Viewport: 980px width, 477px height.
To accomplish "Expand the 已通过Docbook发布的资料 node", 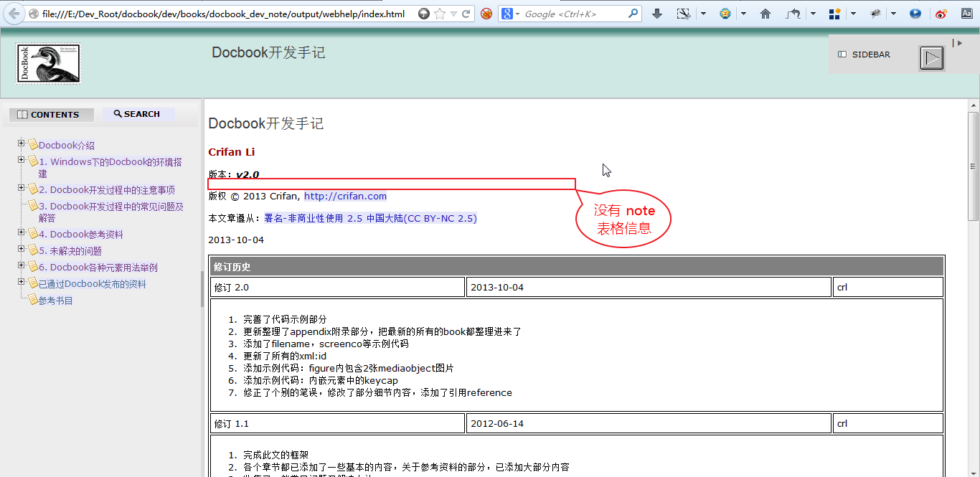I will [22, 283].
